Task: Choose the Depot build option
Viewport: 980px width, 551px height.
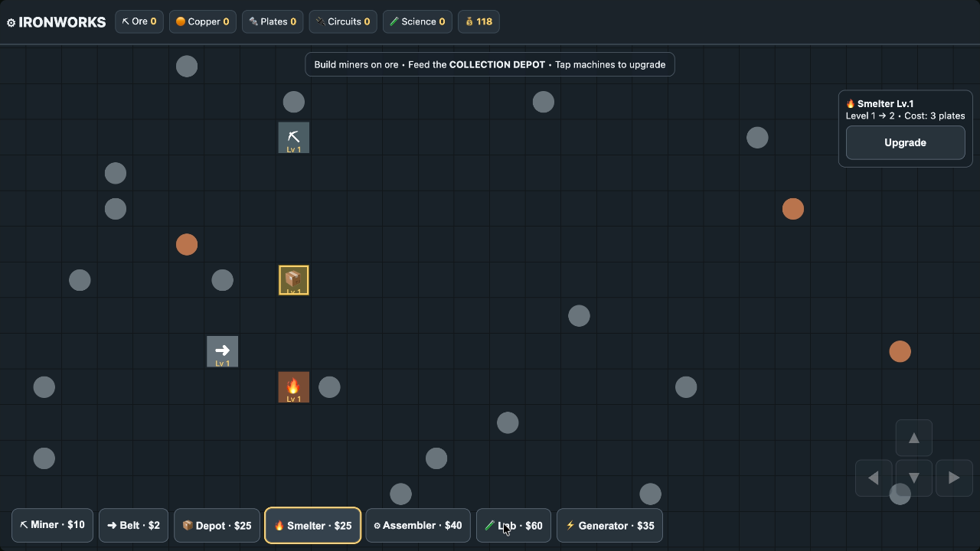Action: tap(217, 525)
